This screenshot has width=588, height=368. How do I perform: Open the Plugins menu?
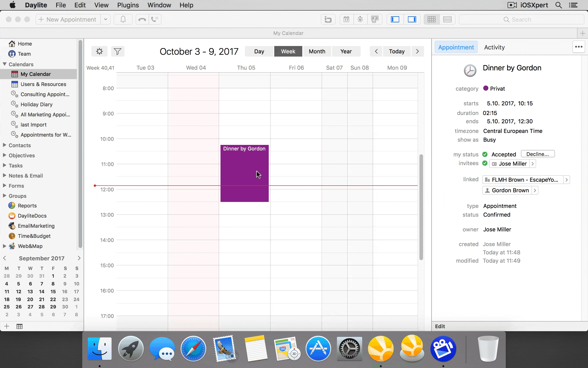[128, 5]
